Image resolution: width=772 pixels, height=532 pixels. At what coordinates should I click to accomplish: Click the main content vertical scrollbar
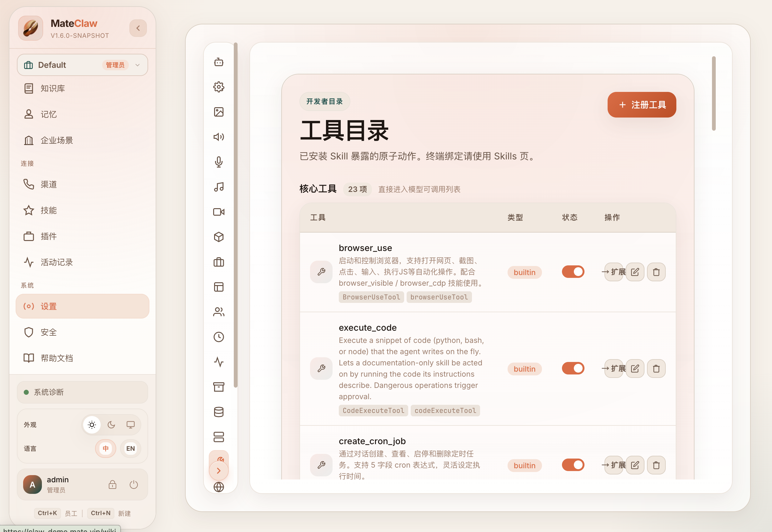714,93
